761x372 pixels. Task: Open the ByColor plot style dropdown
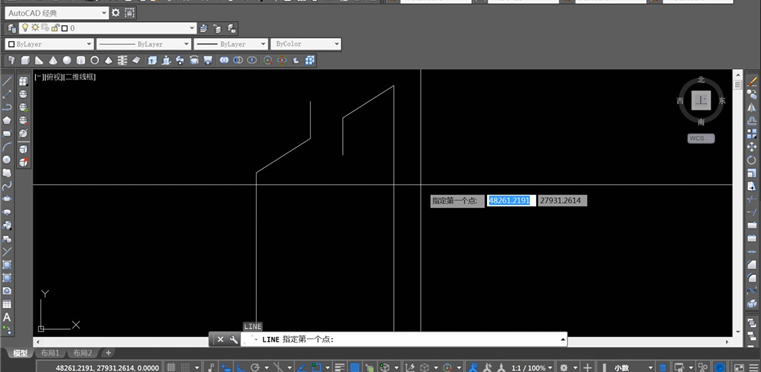click(x=306, y=44)
